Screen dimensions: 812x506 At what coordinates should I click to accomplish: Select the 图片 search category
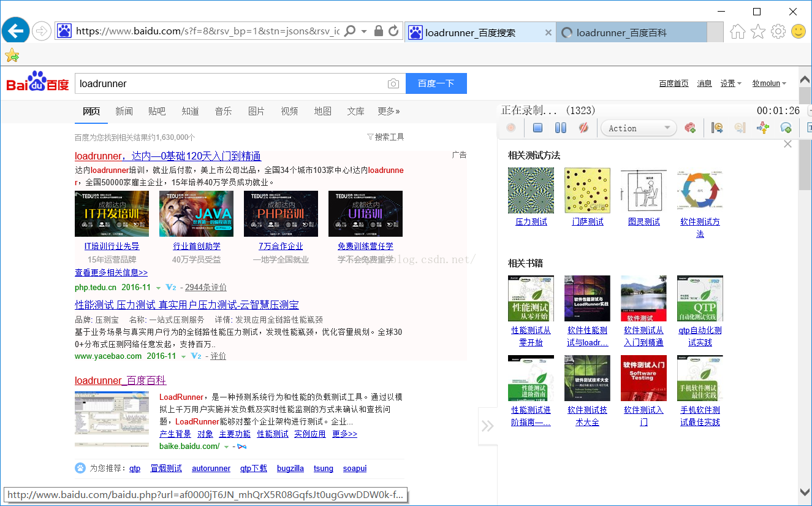[257, 111]
